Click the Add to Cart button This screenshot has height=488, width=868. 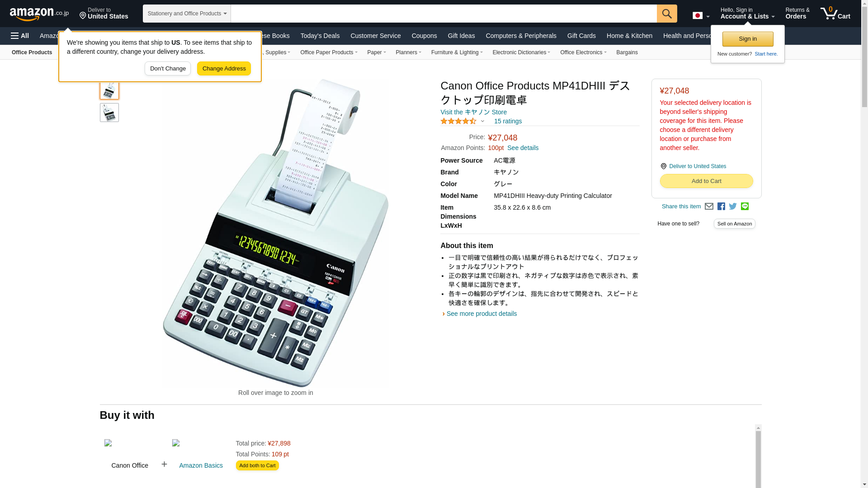pyautogui.click(x=706, y=181)
